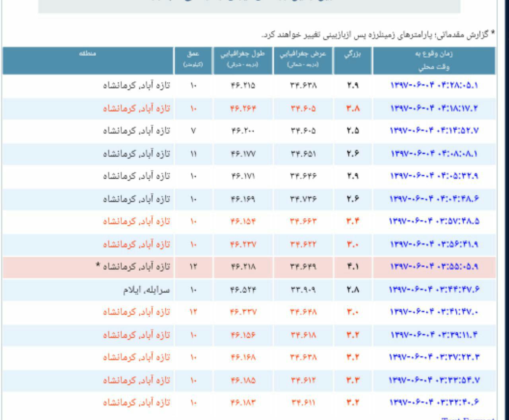Click the 03:32:40.6 event link in last row

[x=434, y=402]
